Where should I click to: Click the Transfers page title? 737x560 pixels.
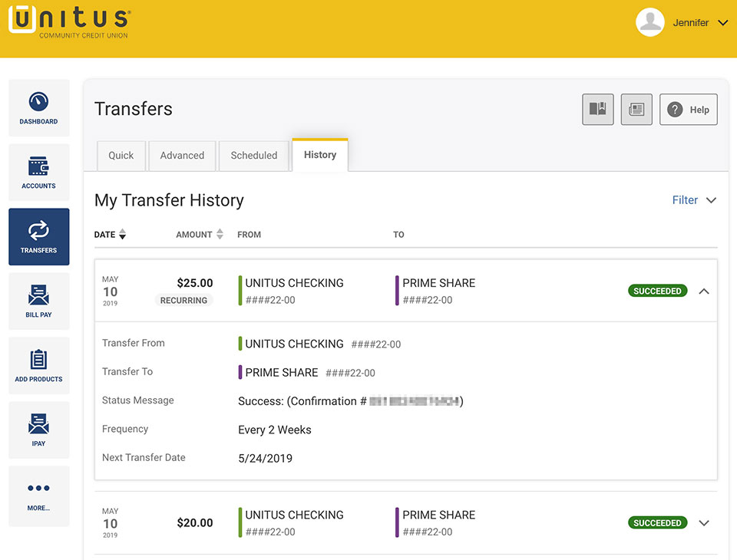pos(134,109)
